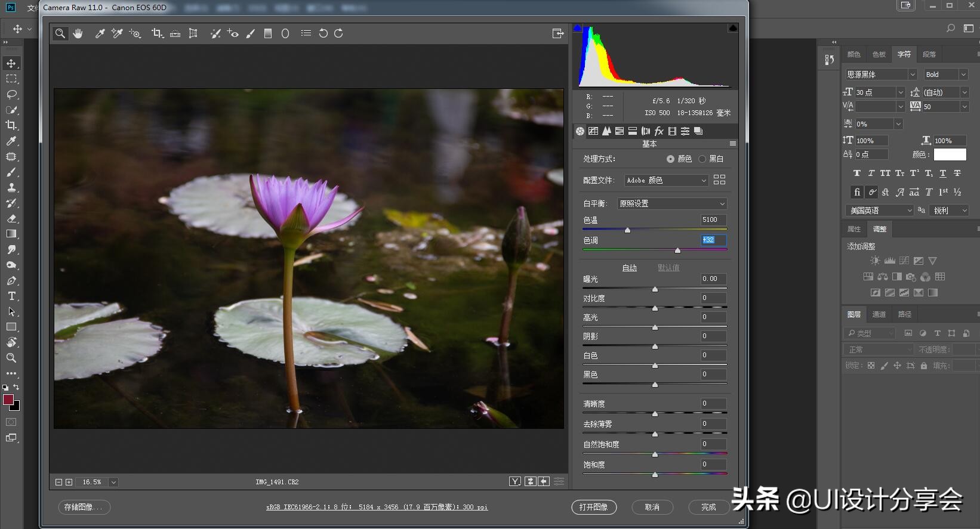Image resolution: width=980 pixels, height=529 pixels.
Task: Toggle full screen mode in Camera Raw
Action: pos(557,33)
